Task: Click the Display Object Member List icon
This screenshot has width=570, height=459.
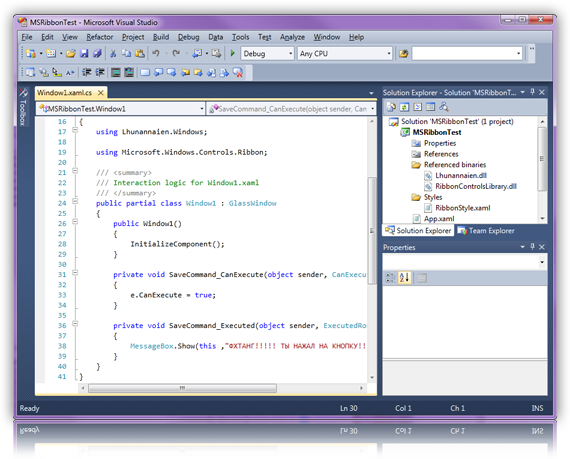Action: (30, 73)
